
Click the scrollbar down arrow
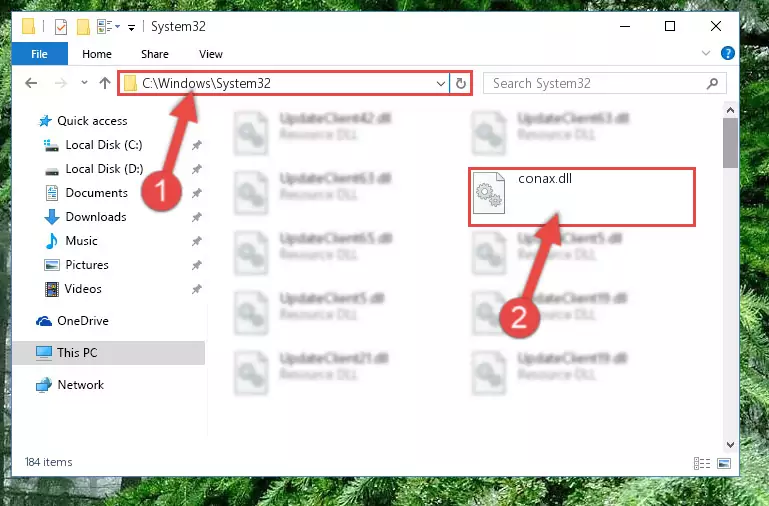click(730, 445)
